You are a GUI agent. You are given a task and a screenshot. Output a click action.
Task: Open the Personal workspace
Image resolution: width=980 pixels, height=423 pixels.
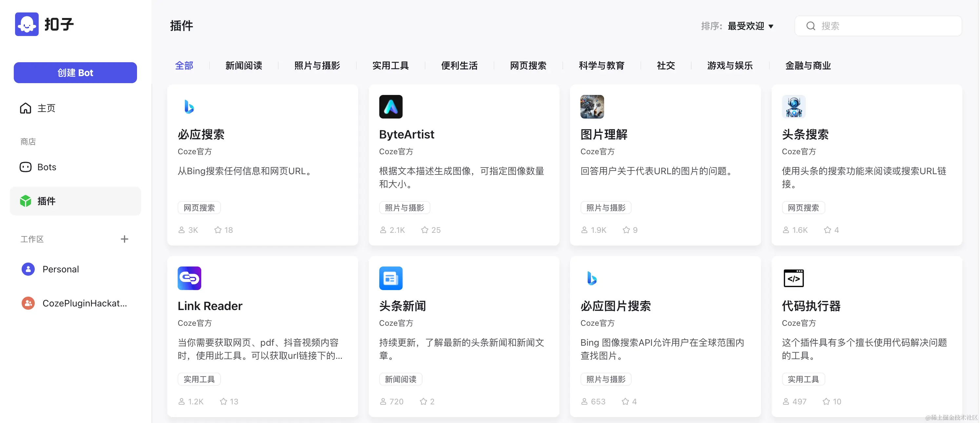pos(61,269)
